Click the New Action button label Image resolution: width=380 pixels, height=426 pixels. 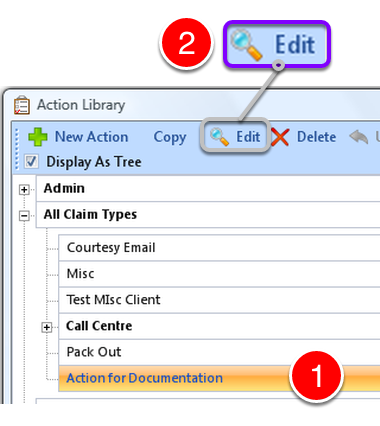click(x=91, y=137)
